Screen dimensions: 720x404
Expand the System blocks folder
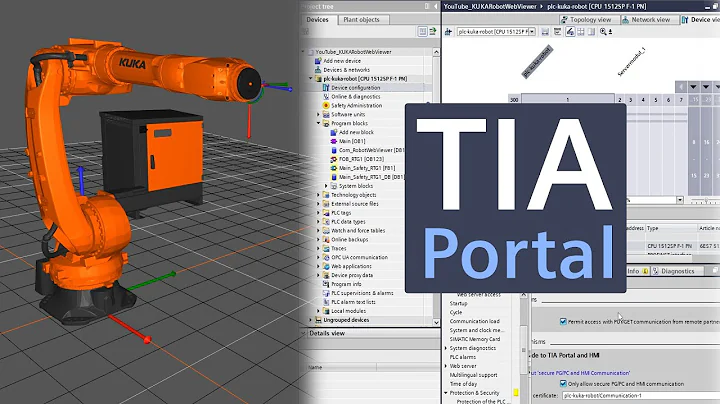(326, 186)
